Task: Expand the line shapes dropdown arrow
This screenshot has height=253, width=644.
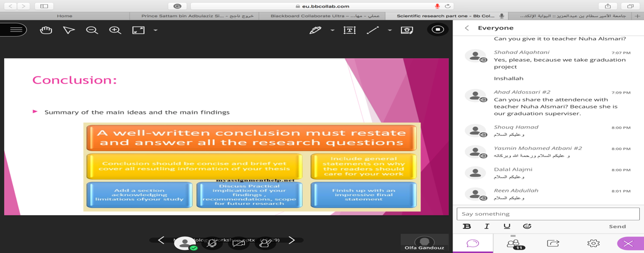Action: point(390,30)
